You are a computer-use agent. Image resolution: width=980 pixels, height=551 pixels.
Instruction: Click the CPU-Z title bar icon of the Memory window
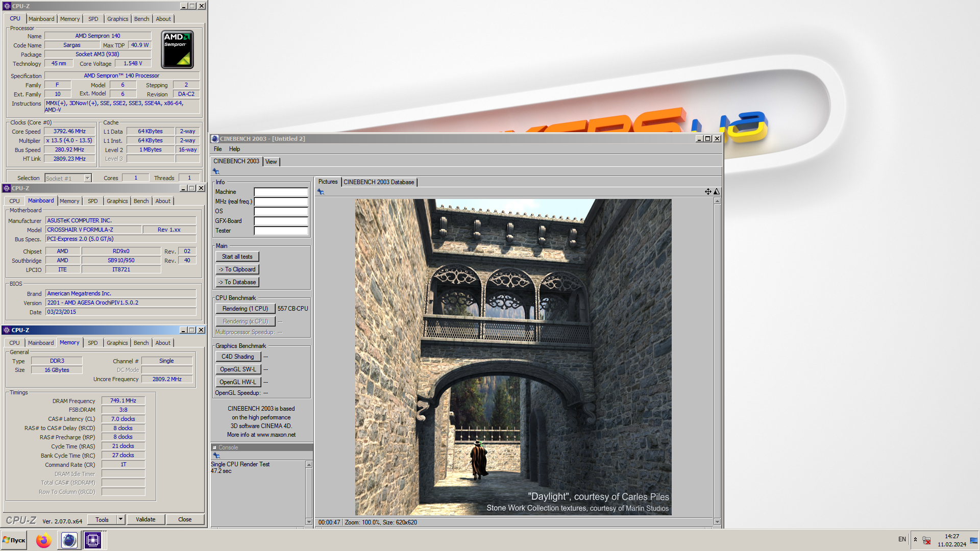pyautogui.click(x=7, y=330)
